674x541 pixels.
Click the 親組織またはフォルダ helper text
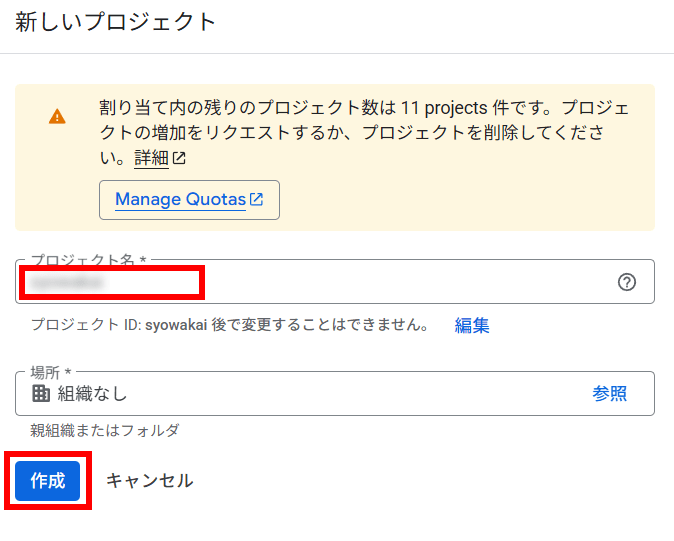pos(104,430)
